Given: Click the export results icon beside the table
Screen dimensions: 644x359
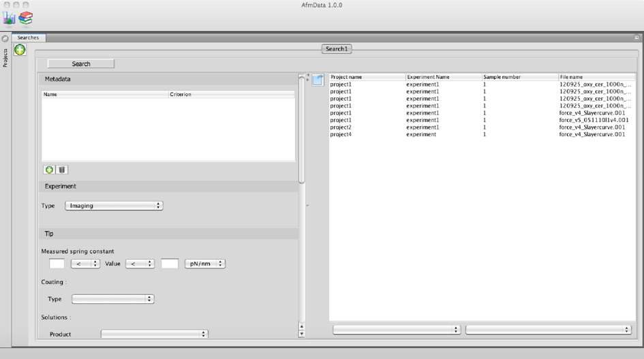Looking at the screenshot, I should 318,80.
